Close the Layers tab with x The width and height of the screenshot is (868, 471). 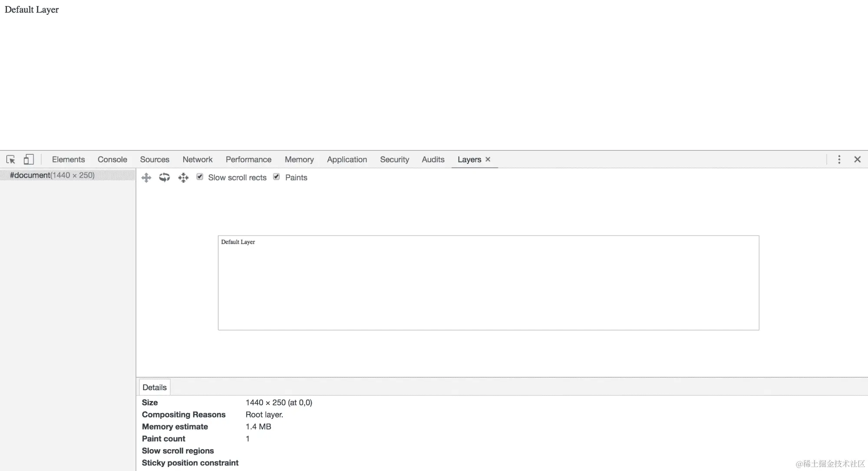[x=488, y=159]
